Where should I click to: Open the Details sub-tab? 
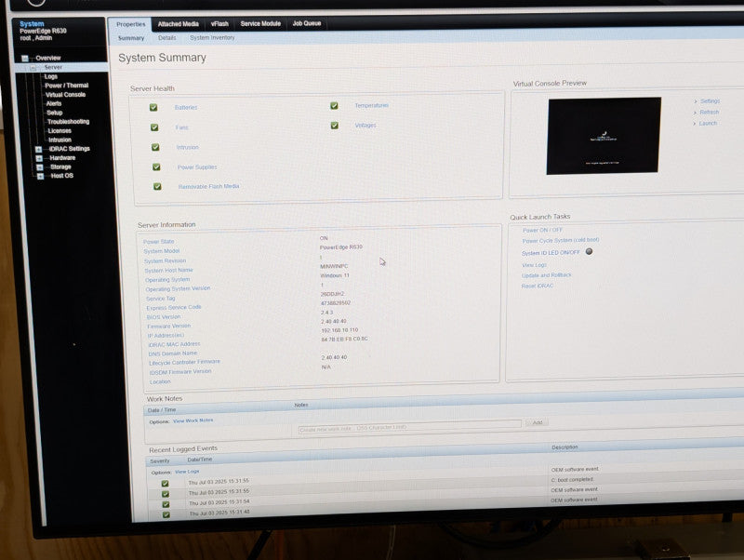point(167,37)
